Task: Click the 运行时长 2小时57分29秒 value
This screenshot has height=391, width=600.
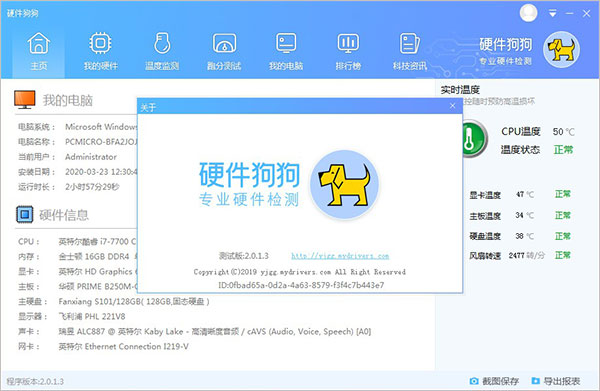Action: [92, 187]
